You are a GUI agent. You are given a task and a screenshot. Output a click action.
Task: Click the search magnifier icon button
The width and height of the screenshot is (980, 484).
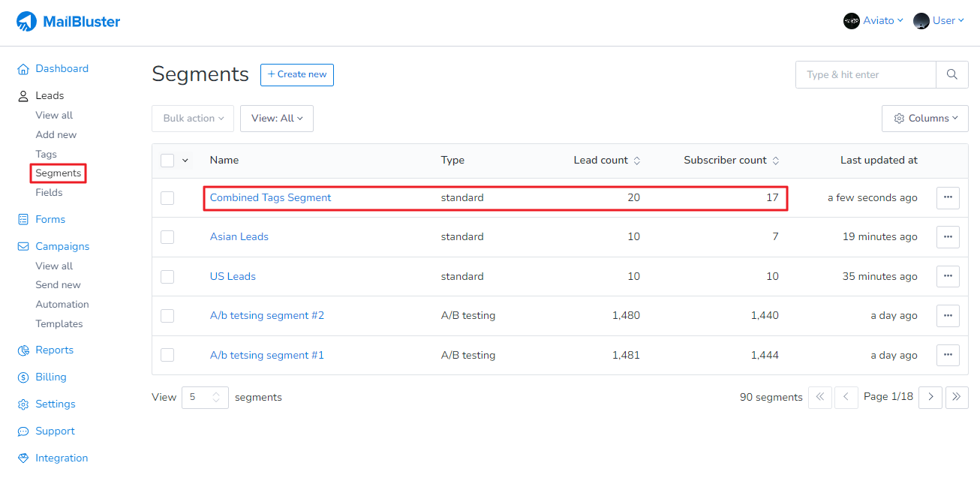tap(951, 74)
